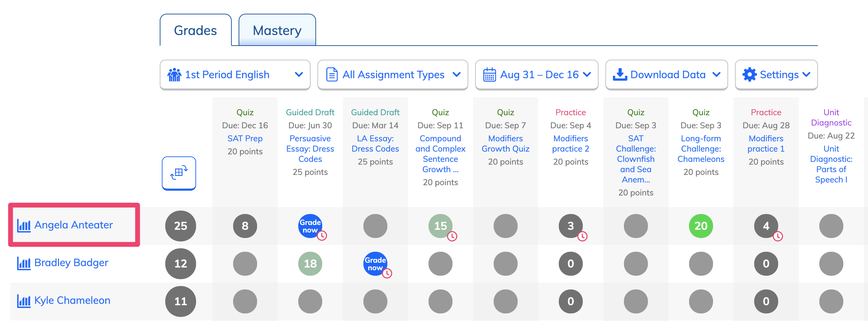Open Angela Anteater's bar chart report icon
The width and height of the screenshot is (868, 321).
[24, 225]
